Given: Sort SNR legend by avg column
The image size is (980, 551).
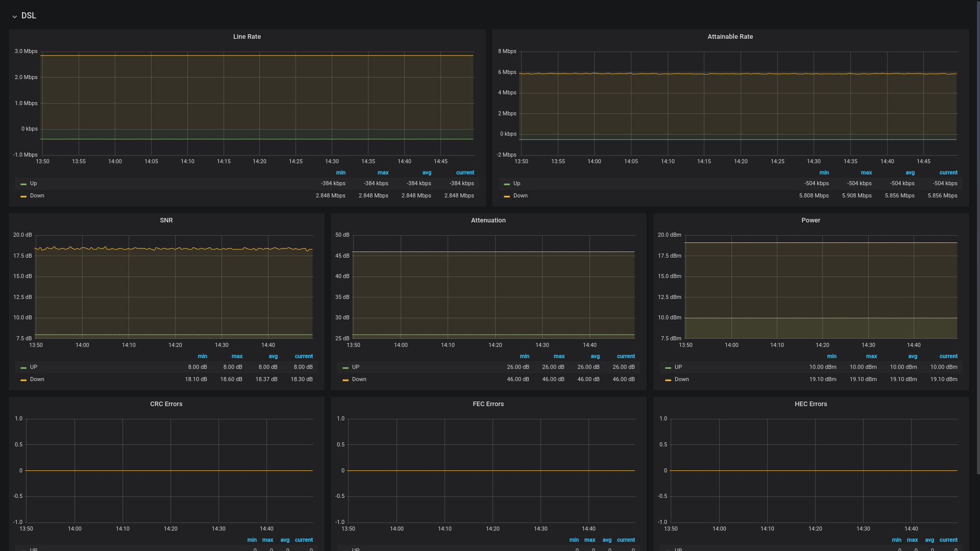Looking at the screenshot, I should 273,357.
